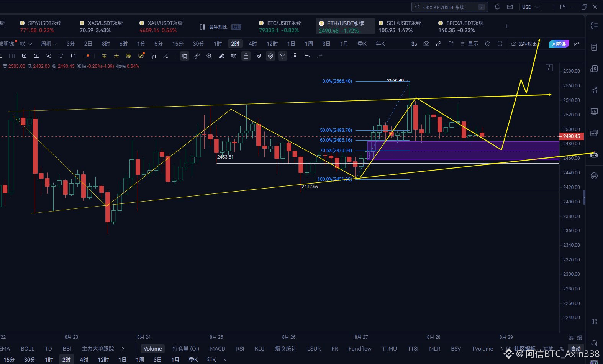Open the ETF sidebar icon
Image resolution: width=603 pixels, height=364 pixels.
(x=594, y=133)
